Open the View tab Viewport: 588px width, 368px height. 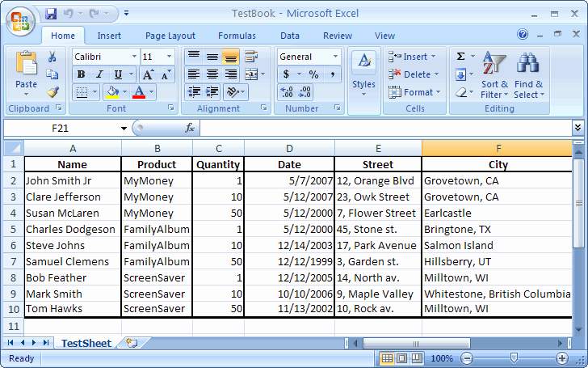(384, 36)
